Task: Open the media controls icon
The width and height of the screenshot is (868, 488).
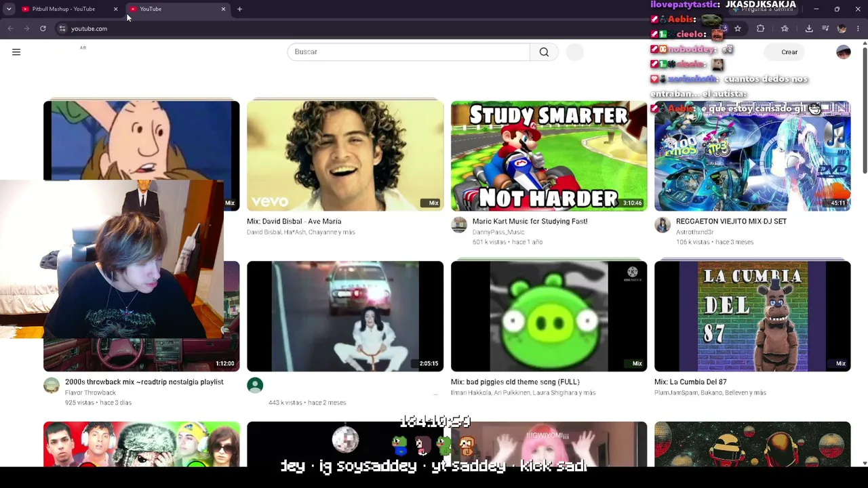Action: [x=825, y=28]
